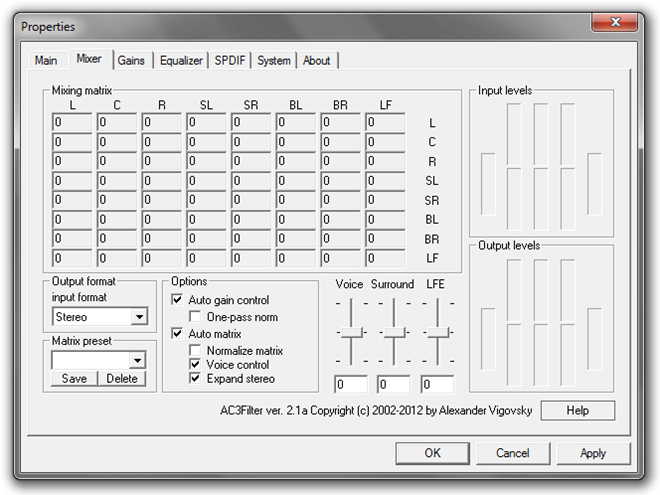This screenshot has height=495, width=660.
Task: Toggle the One-pass norm checkbox
Action: pos(196,317)
